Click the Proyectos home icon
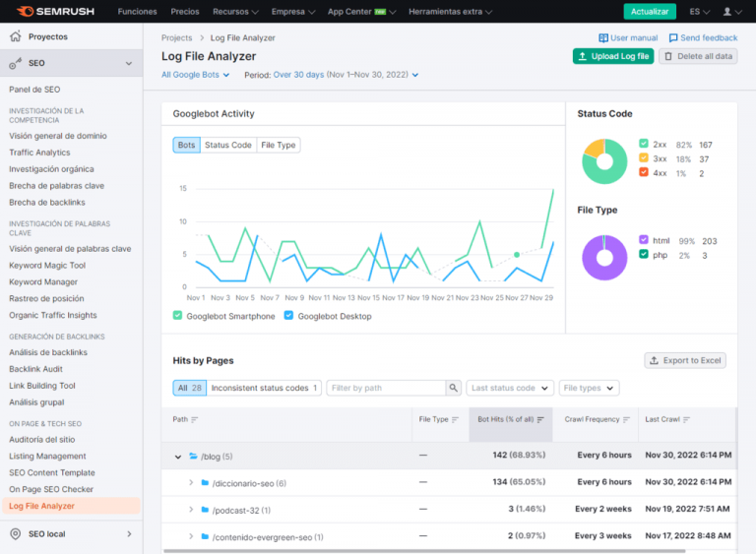Viewport: 756px width, 554px height. [x=15, y=36]
